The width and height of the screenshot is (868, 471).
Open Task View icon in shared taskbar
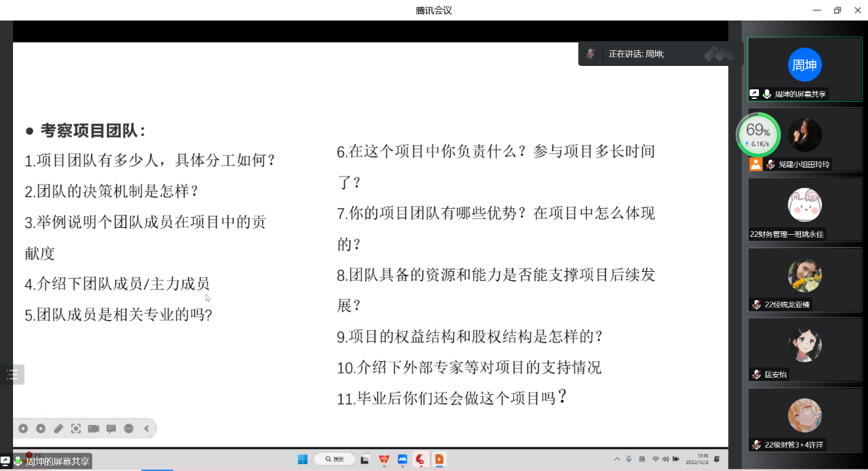point(366,459)
